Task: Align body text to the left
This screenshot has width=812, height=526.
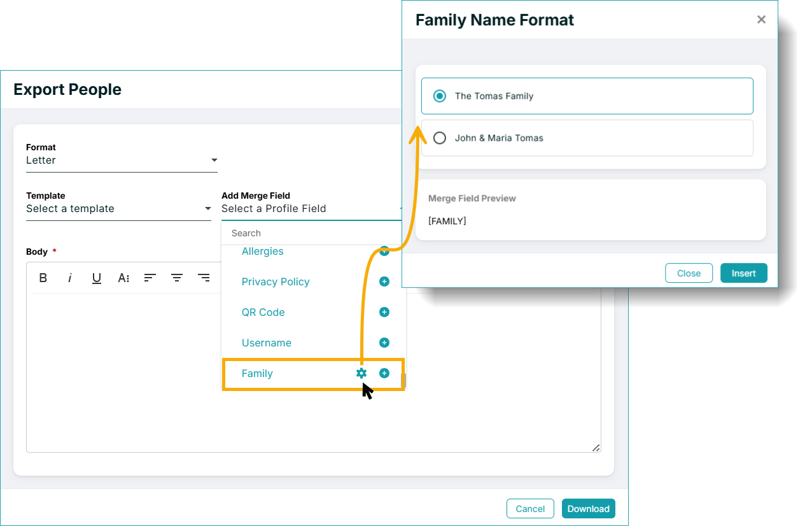Action: pos(150,278)
